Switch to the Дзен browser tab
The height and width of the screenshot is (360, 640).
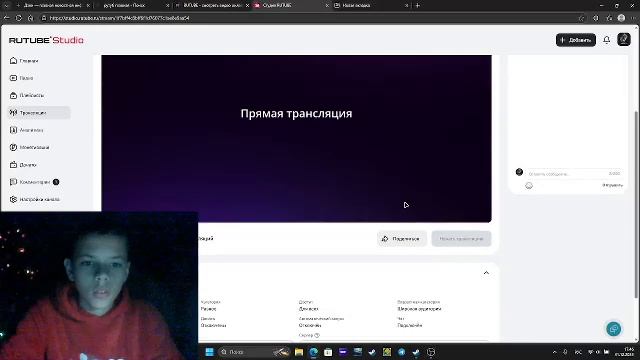(52, 5)
